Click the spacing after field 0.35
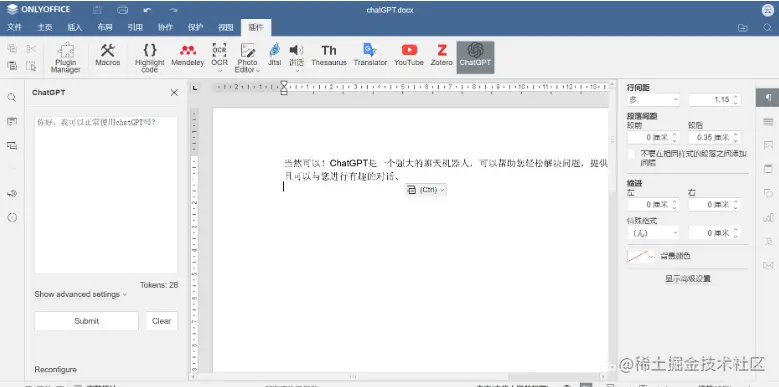Image resolution: width=779 pixels, height=387 pixels. pos(714,137)
